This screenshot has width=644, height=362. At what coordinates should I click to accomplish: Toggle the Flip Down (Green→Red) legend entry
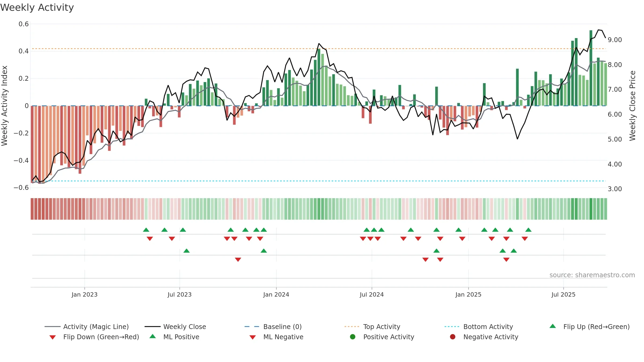point(94,337)
